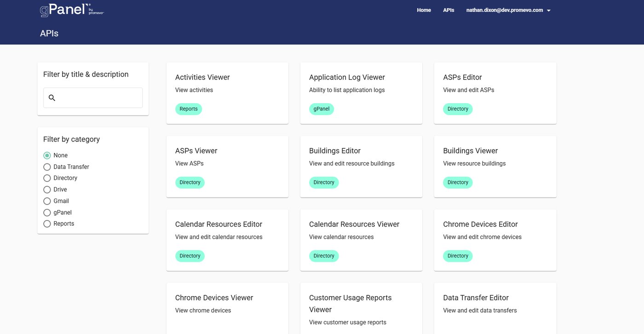Open the Buildings Viewer card

click(495, 167)
